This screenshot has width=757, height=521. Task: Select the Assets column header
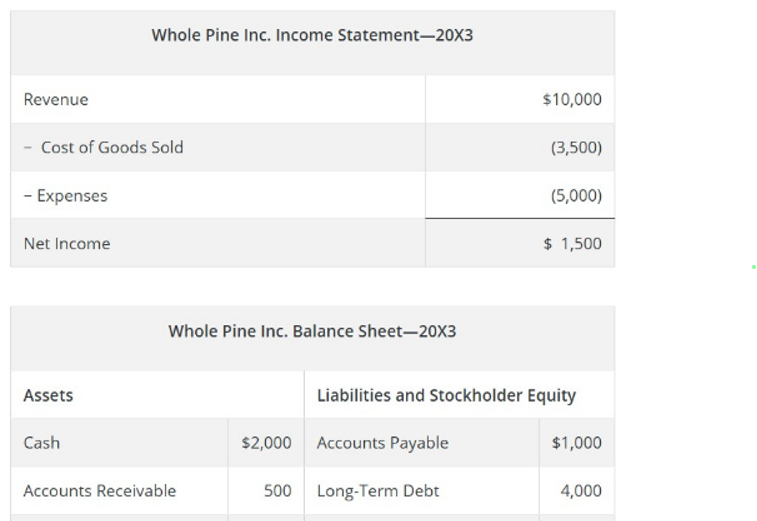pos(48,395)
